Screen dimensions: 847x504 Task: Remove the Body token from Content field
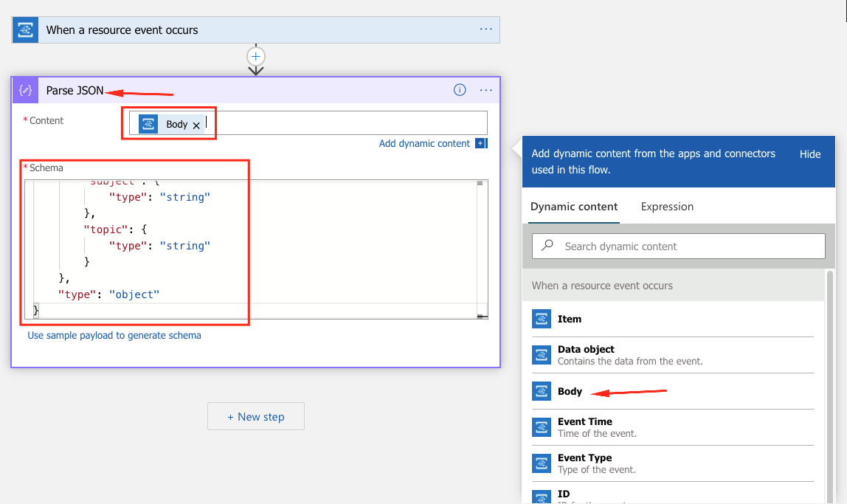point(196,124)
